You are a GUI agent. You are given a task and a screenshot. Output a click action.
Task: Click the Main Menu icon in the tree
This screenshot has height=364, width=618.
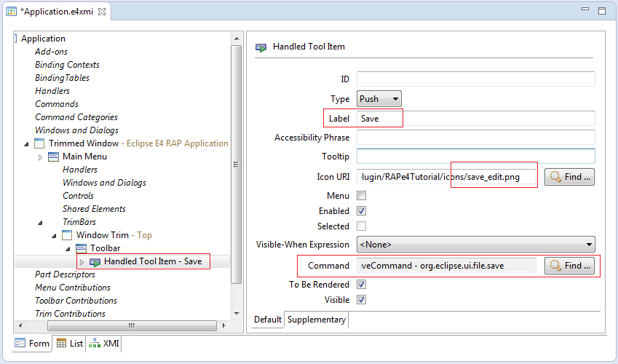tap(53, 157)
